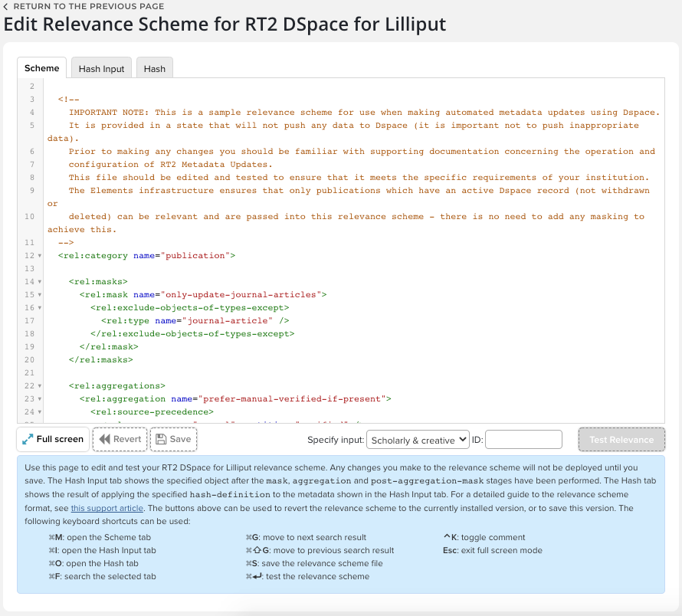This screenshot has width=682, height=616.
Task: Click the comment closing --> marker
Action: pyautogui.click(x=66, y=242)
